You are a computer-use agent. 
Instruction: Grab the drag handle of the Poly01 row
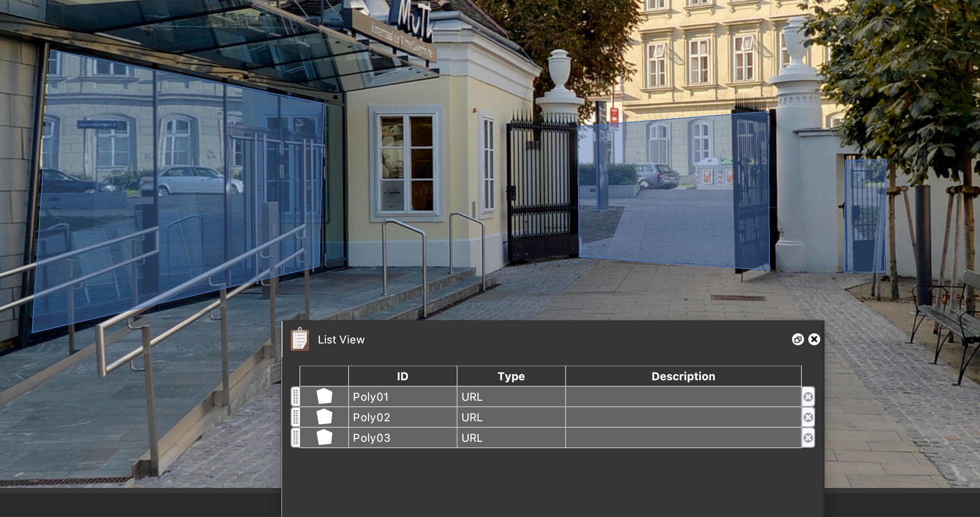tap(295, 397)
